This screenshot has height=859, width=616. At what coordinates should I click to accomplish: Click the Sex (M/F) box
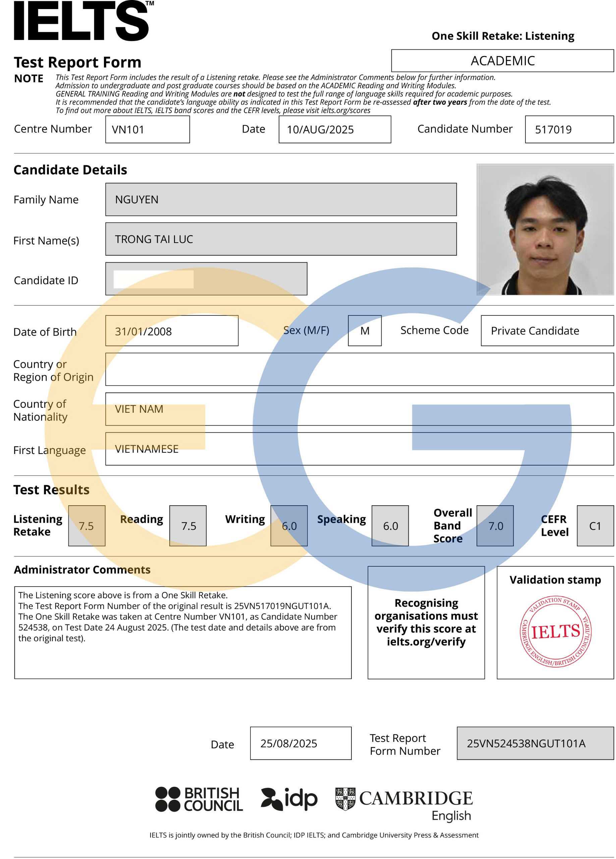(364, 331)
